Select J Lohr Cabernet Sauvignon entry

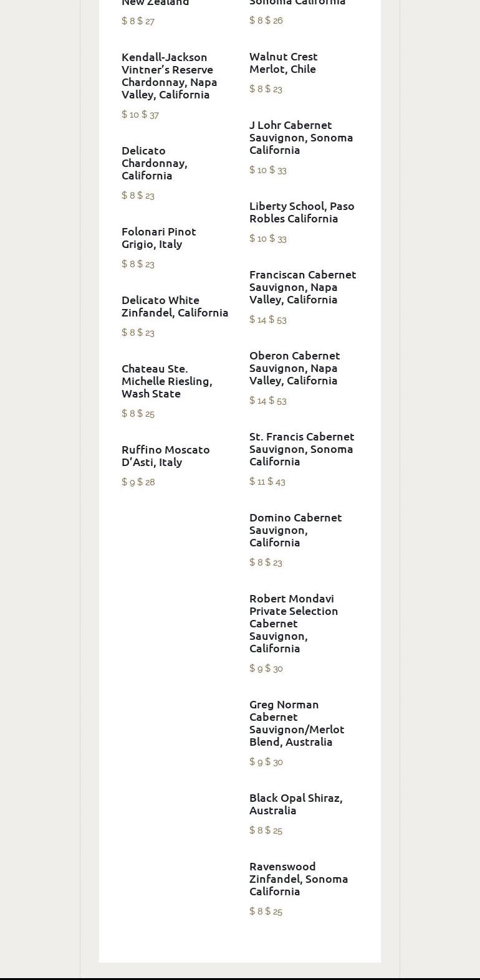tap(300, 137)
